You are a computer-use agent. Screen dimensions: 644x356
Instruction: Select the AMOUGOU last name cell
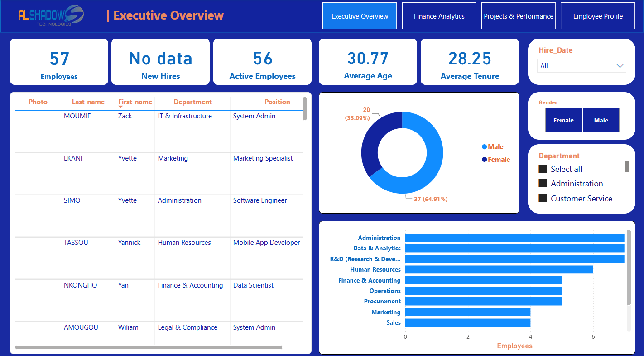81,327
